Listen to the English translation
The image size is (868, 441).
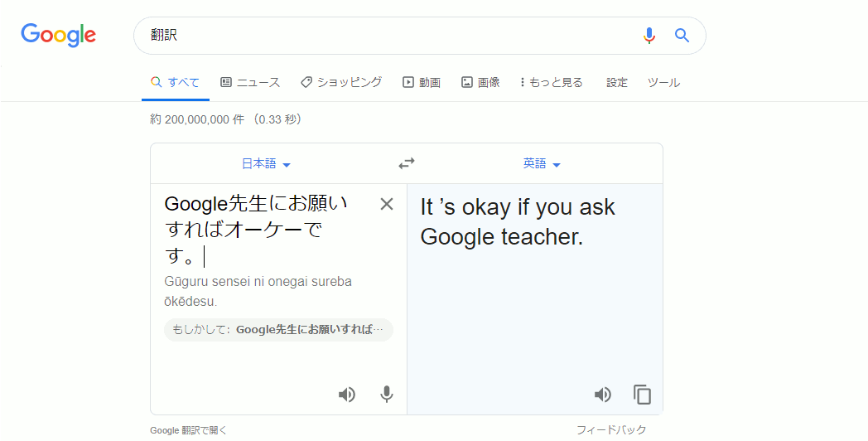(603, 395)
